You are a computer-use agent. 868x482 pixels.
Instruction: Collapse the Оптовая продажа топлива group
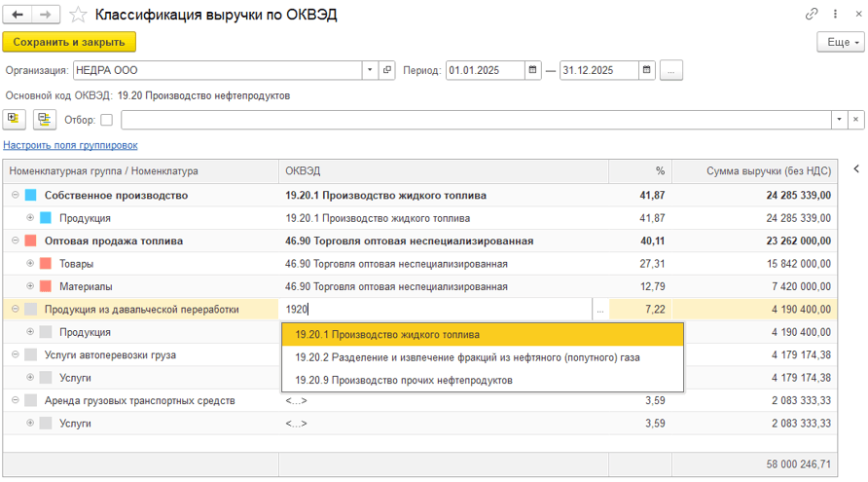click(x=15, y=241)
